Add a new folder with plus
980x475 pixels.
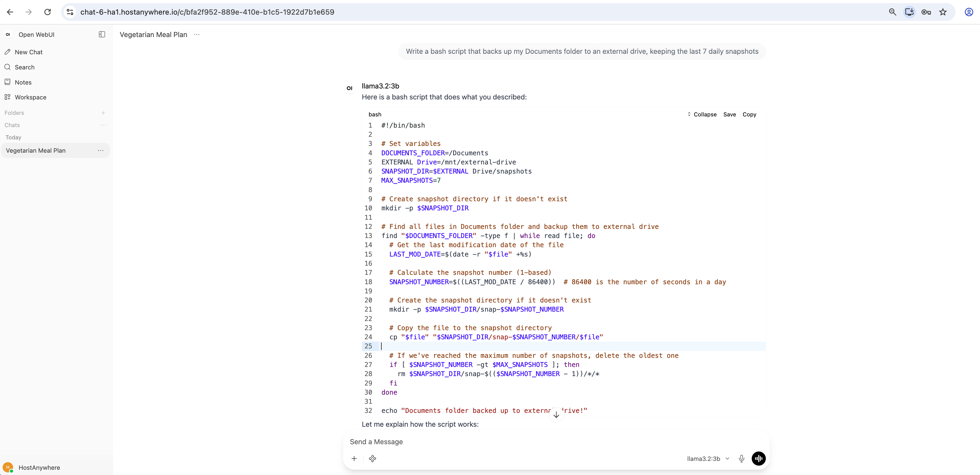(103, 113)
